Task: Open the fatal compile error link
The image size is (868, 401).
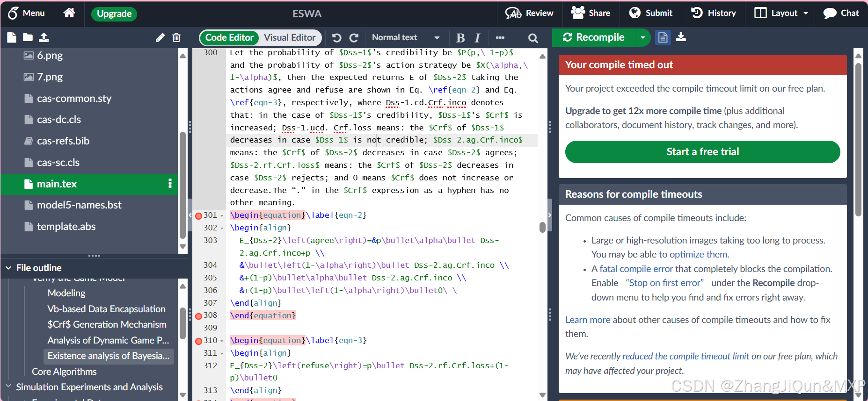Action: [636, 269]
